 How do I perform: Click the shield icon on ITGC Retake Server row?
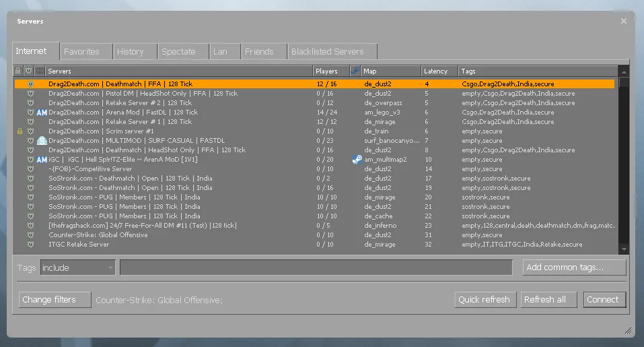30,244
